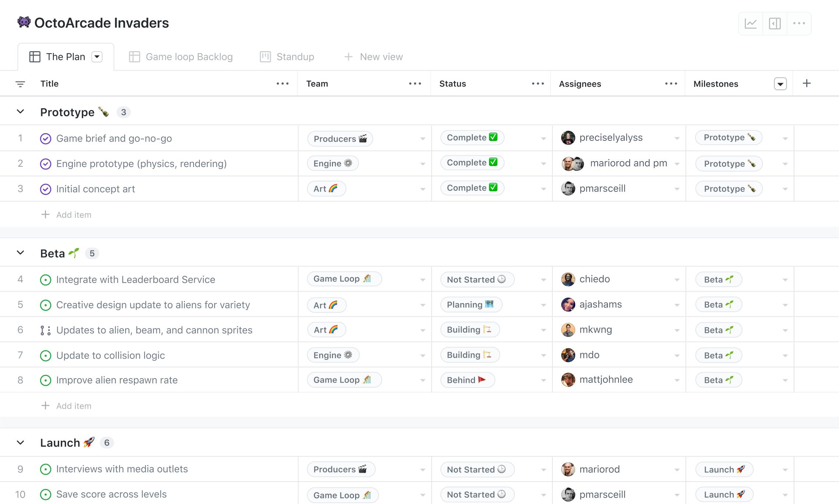
Task: Toggle The Plan view dropdown arrow
Action: pos(98,56)
